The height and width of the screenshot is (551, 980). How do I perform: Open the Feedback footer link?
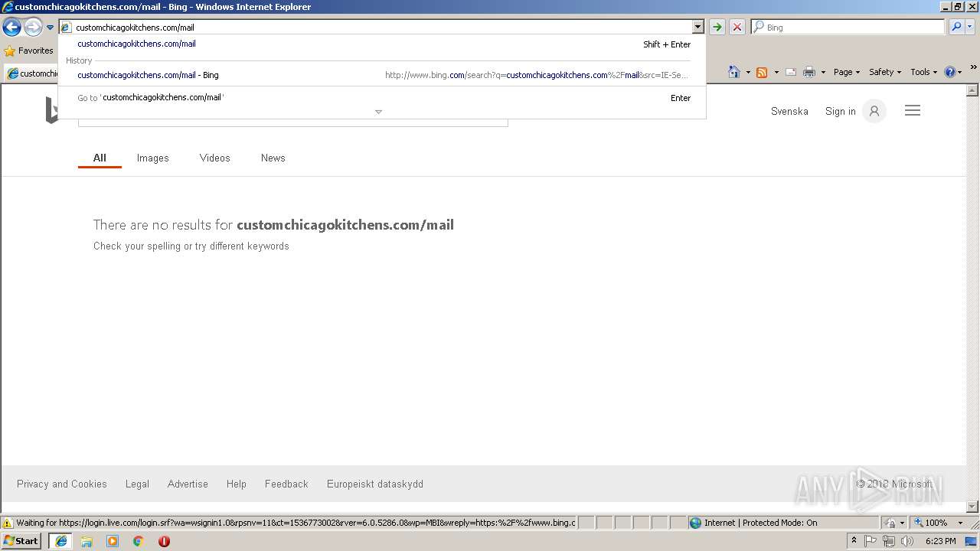click(x=286, y=484)
